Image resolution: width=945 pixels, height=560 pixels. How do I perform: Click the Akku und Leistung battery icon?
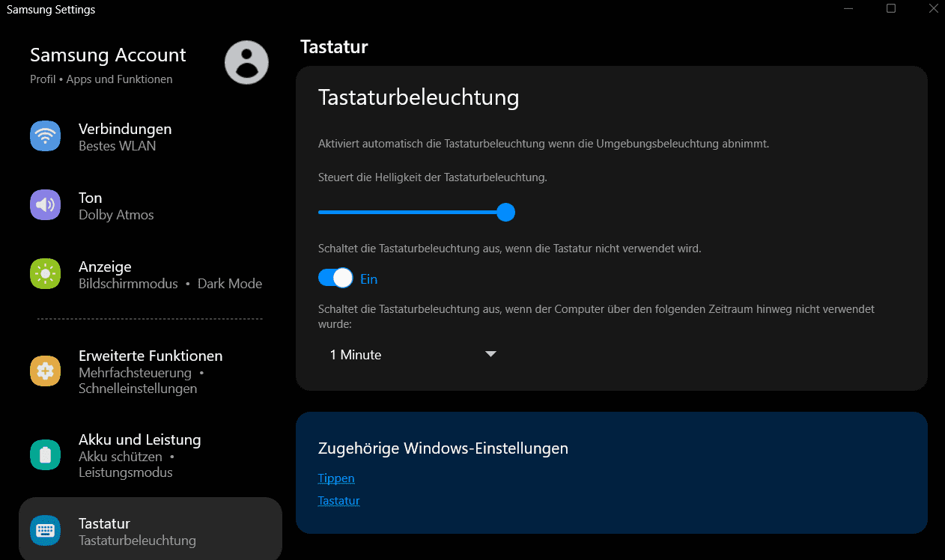tap(45, 455)
